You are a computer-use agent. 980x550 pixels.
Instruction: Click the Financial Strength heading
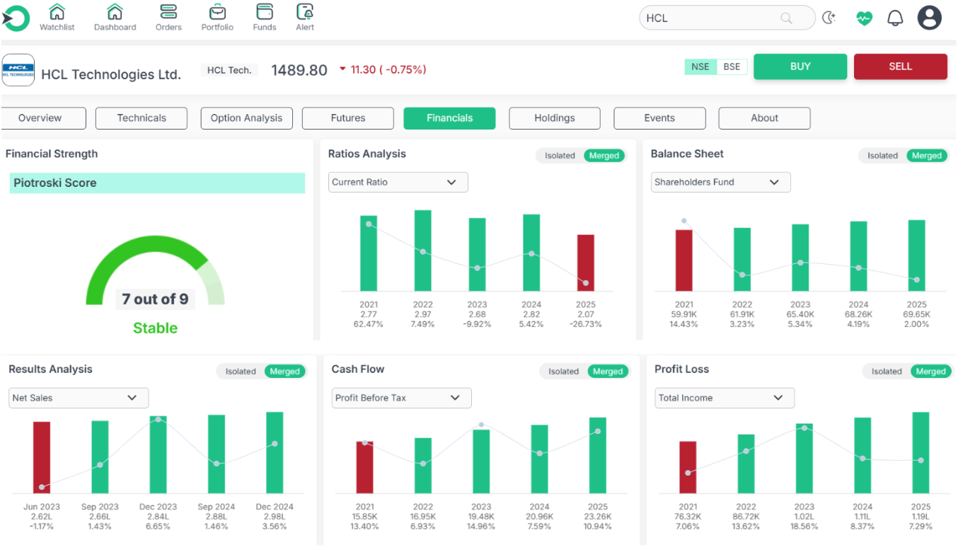[x=52, y=154]
